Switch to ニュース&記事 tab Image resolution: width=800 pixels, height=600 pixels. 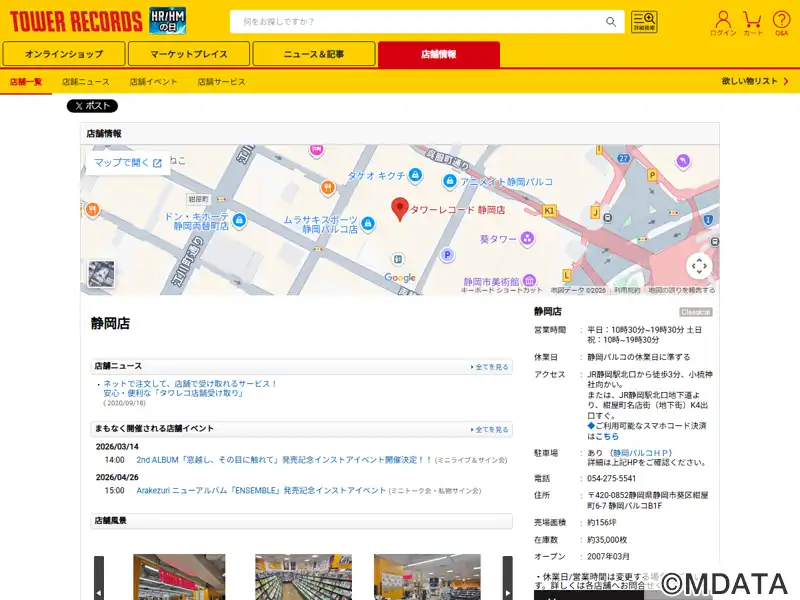[x=314, y=54]
